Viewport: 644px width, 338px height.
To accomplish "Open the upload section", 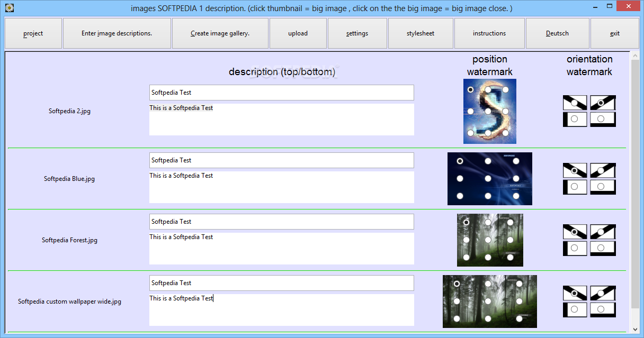I will [x=298, y=33].
